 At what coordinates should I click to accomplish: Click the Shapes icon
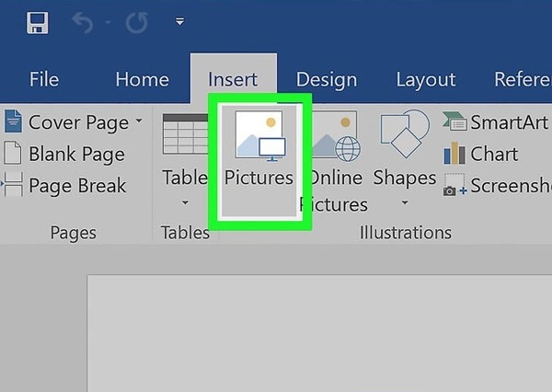click(x=405, y=135)
